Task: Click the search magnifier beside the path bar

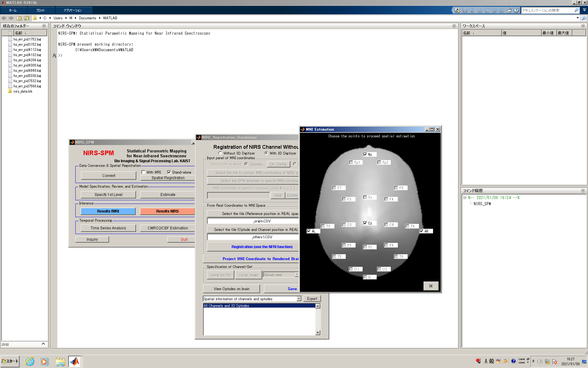Action: 584,18
